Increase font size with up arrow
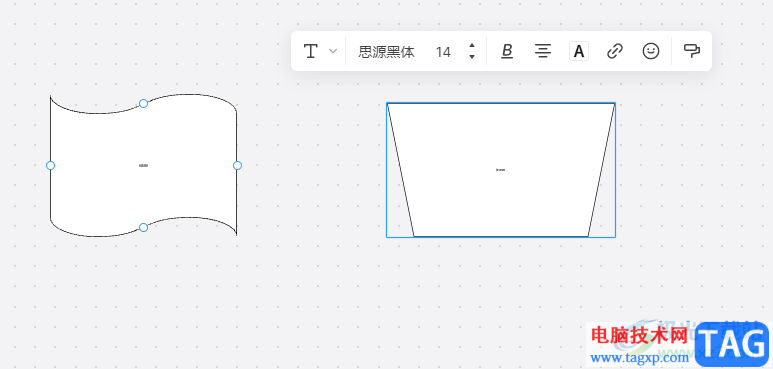Image resolution: width=773 pixels, height=369 pixels. coord(472,46)
